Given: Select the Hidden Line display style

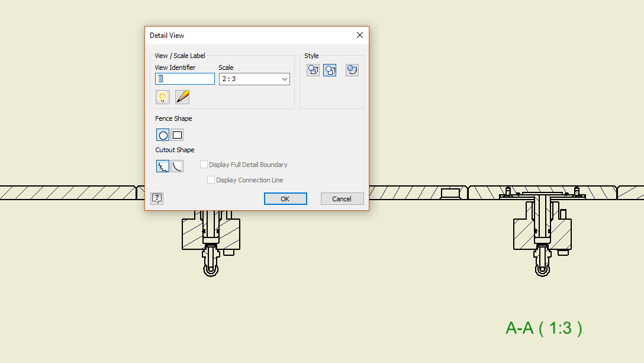Looking at the screenshot, I should point(313,70).
